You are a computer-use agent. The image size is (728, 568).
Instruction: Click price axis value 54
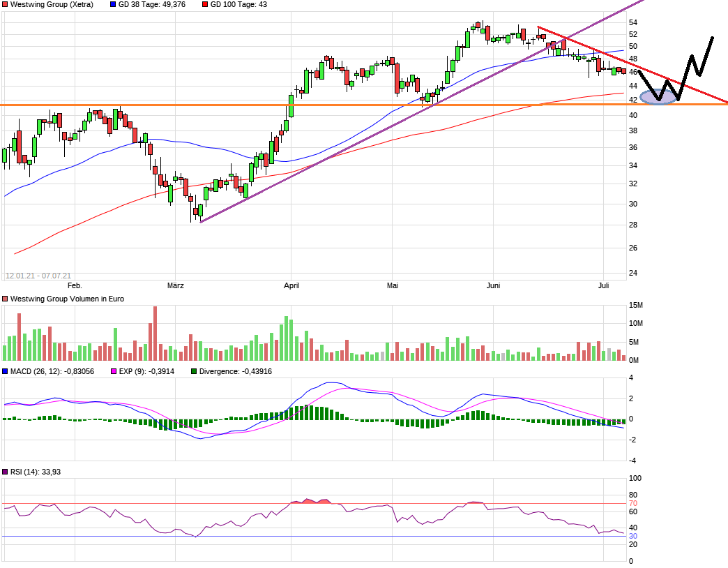[633, 23]
